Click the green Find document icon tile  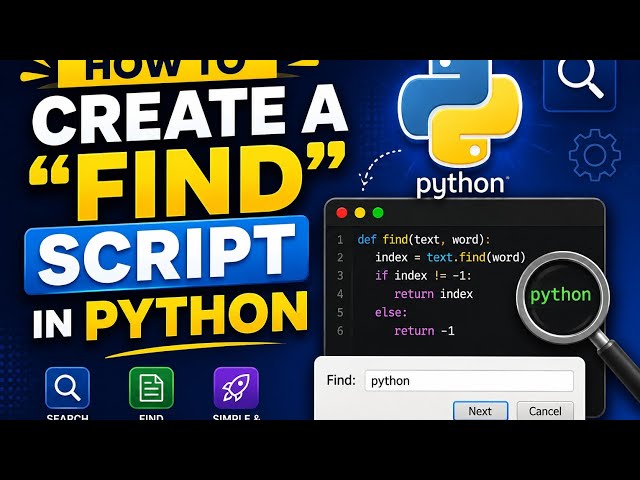coord(151,388)
